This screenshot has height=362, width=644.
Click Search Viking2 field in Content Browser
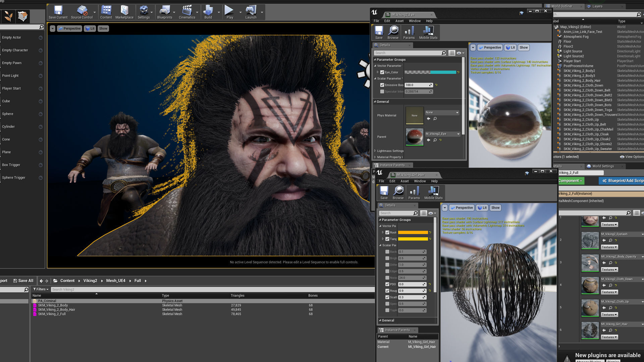pyautogui.click(x=213, y=290)
